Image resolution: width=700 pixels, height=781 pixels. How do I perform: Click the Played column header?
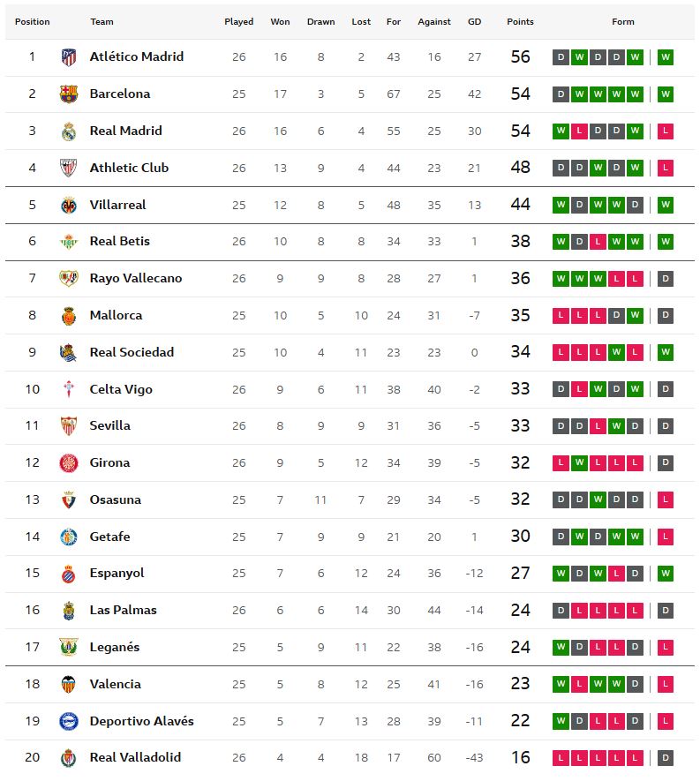[238, 22]
